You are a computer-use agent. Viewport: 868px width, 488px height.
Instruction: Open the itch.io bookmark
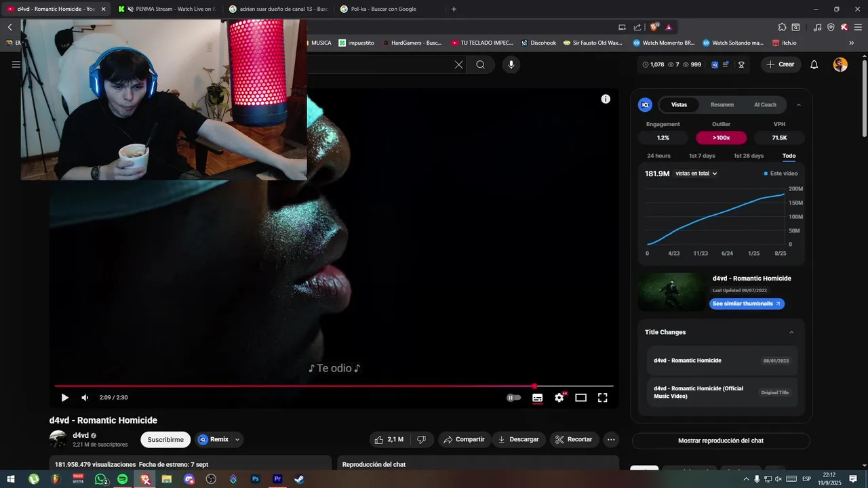[x=784, y=43]
